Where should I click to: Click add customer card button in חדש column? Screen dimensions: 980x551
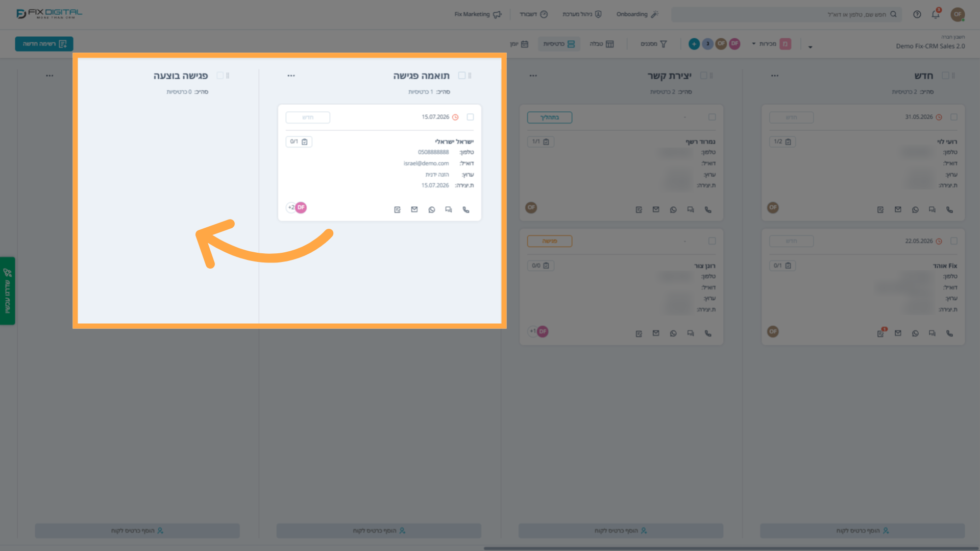pos(862,531)
